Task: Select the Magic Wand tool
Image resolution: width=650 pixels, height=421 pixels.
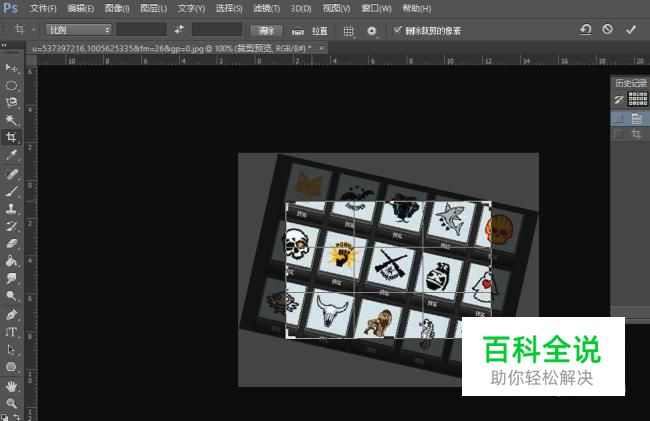Action: pyautogui.click(x=11, y=120)
